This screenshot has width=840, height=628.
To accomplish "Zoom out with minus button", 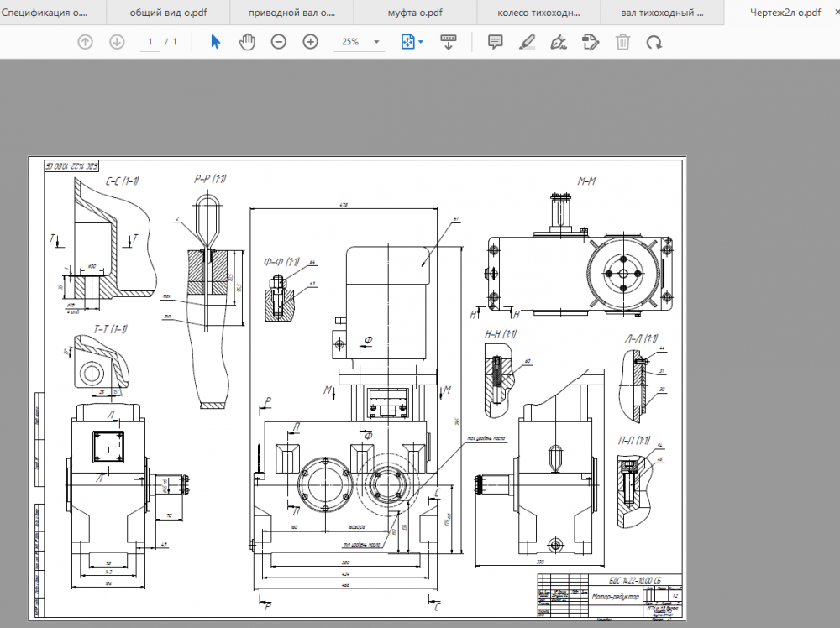I will click(279, 42).
